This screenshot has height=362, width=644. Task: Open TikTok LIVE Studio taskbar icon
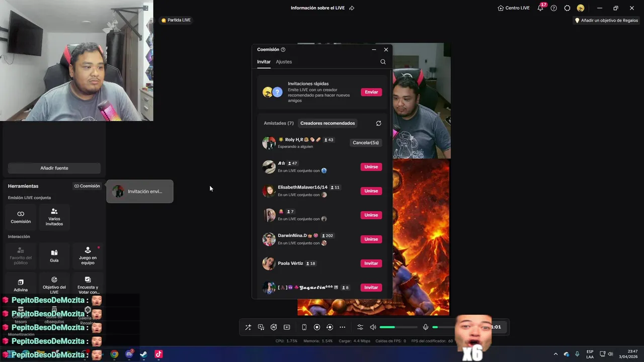[x=158, y=354]
